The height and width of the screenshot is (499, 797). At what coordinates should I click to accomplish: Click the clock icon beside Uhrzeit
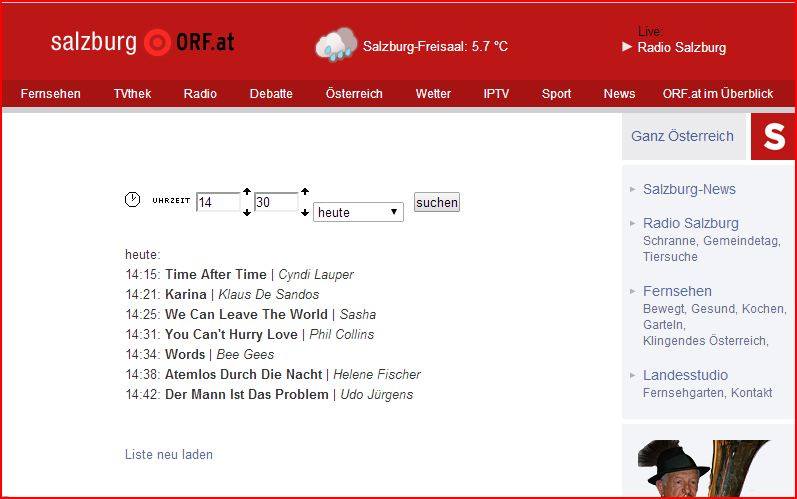133,200
